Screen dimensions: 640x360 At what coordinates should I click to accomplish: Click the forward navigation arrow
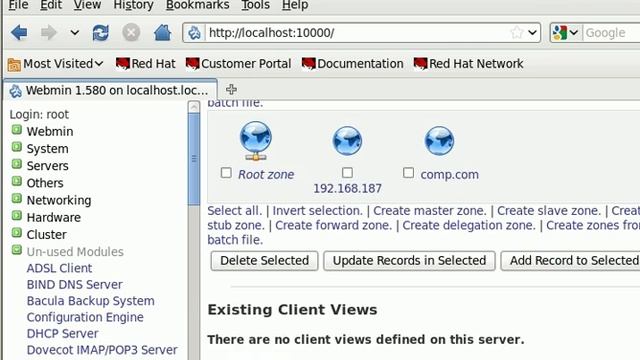49,32
